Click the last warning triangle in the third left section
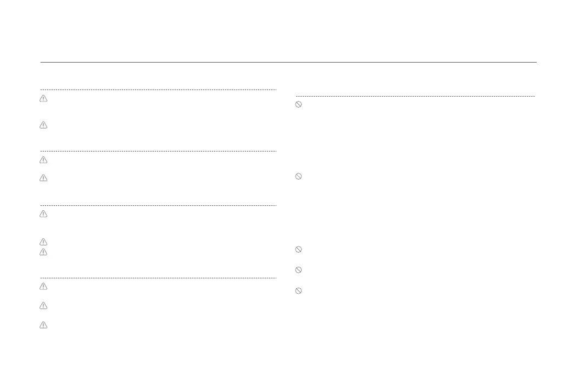Screen dimensions: 579x392 coord(43,252)
